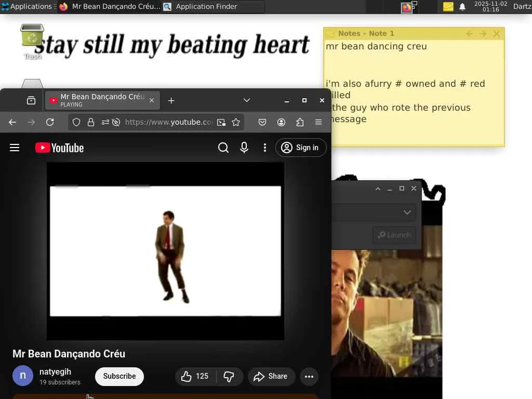Screen dimensions: 532x399
Task: Like the video showing 125 likes
Action: click(195, 376)
